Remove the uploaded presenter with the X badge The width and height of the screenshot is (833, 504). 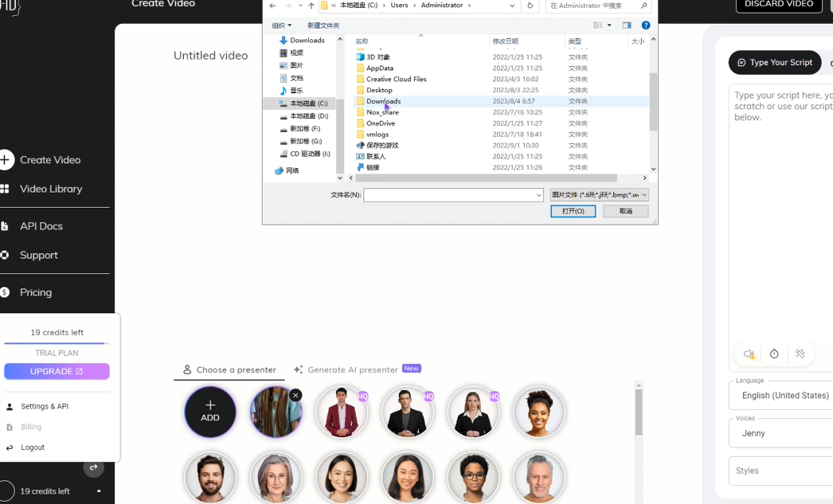(295, 395)
